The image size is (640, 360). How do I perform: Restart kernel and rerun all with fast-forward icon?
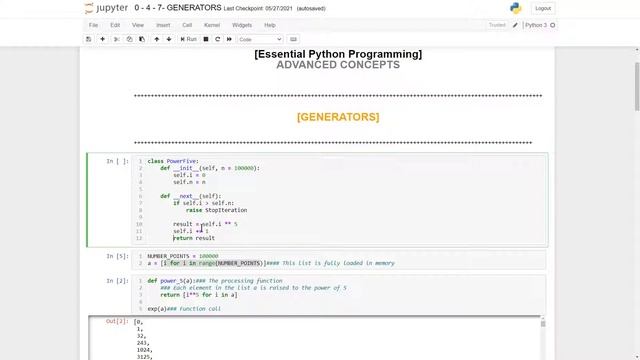point(229,39)
